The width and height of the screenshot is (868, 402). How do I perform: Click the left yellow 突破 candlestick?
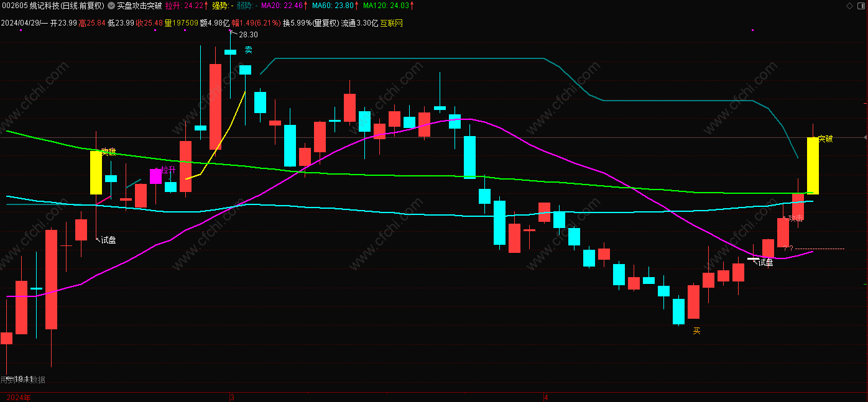(x=96, y=172)
